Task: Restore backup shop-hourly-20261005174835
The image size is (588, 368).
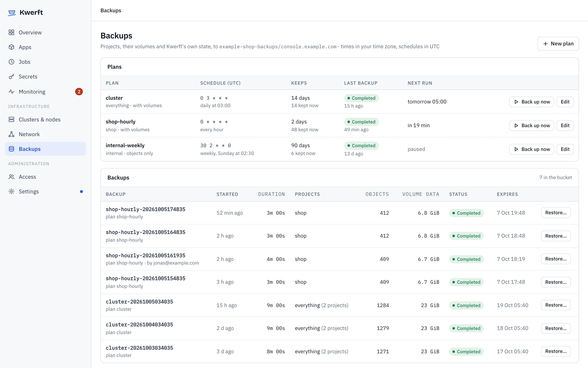Action: 556,213
